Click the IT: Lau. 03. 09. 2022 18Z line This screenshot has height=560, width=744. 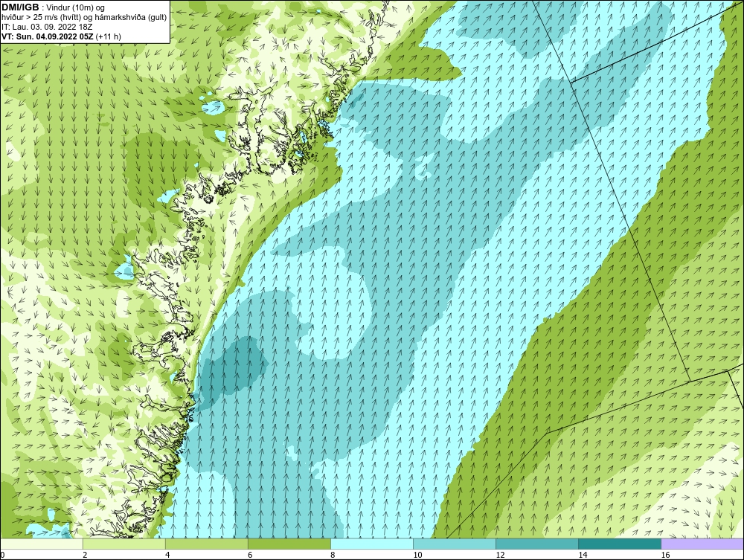[46, 27]
